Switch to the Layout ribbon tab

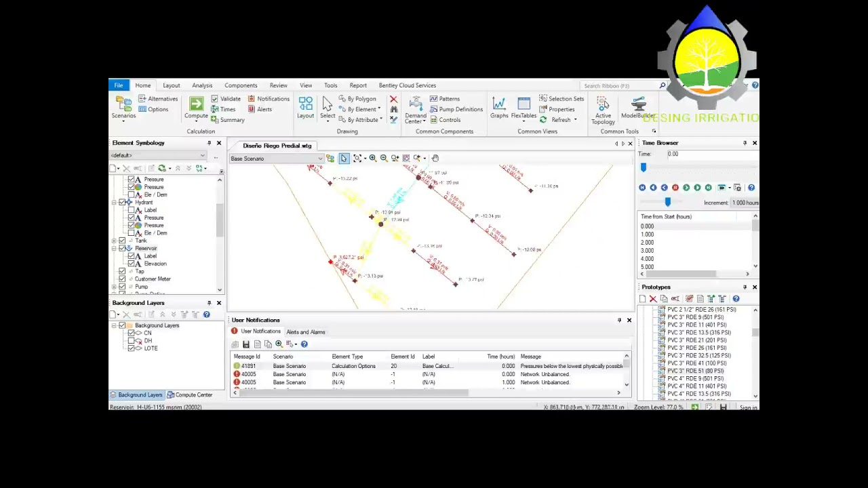pos(171,85)
